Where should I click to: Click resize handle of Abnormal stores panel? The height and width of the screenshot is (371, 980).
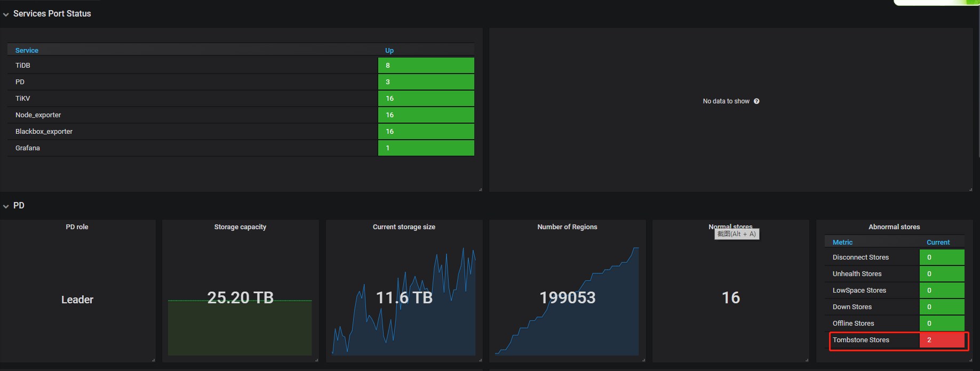970,360
